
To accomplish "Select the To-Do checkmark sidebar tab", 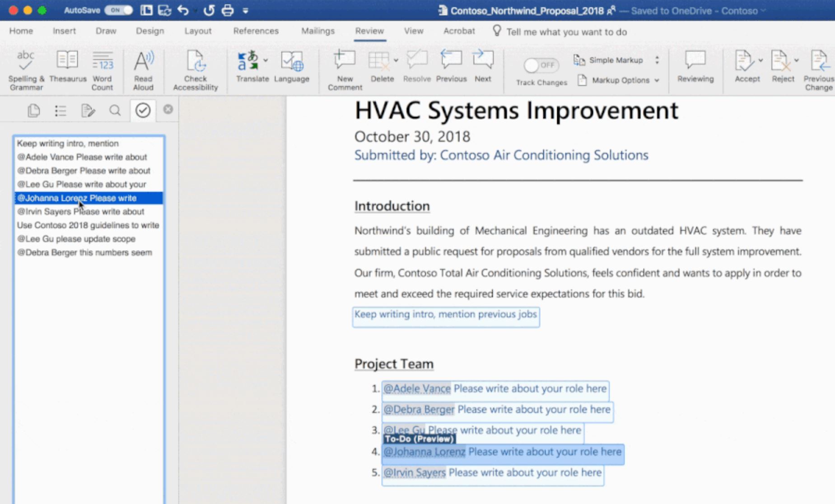I will [x=143, y=110].
